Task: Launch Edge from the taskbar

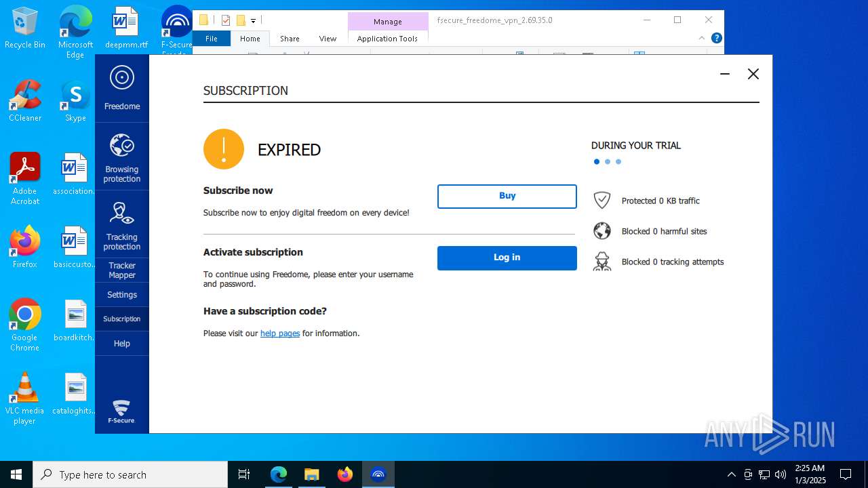Action: pyautogui.click(x=279, y=474)
